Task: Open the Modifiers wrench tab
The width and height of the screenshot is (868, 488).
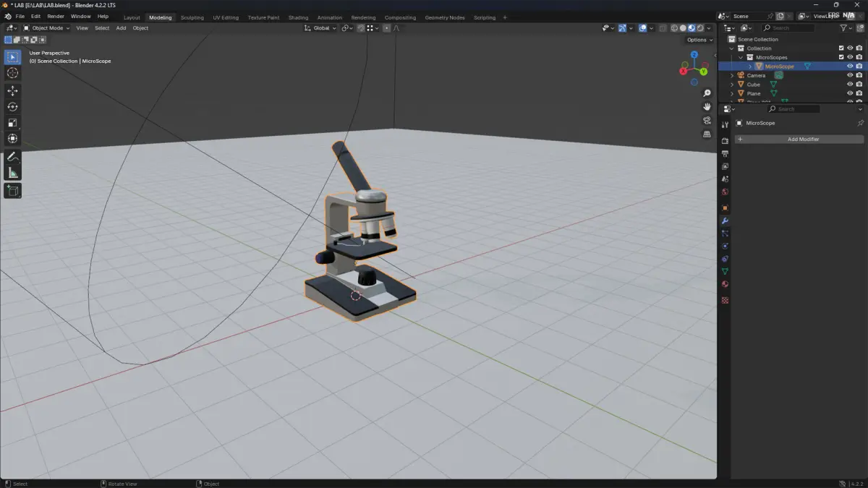Action: 725,221
